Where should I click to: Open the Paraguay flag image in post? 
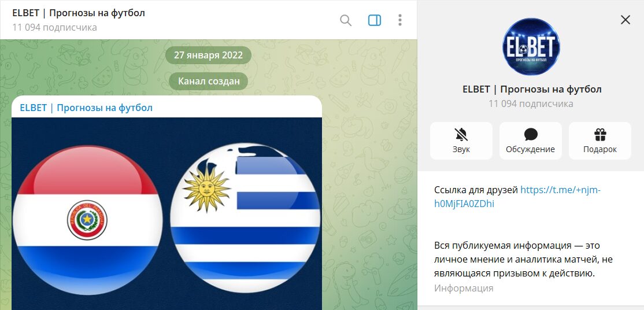pos(87,220)
